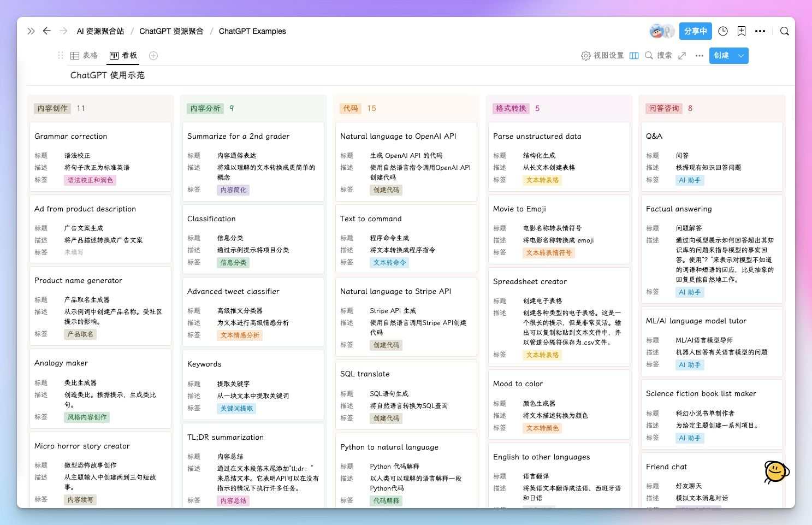
Task: Click the column layout icon
Action: click(x=634, y=56)
